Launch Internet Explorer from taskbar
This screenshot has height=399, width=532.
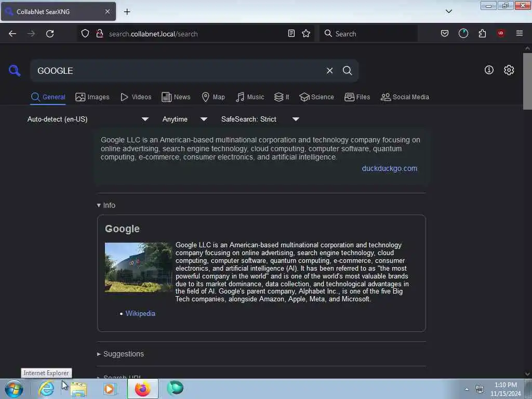(46, 389)
